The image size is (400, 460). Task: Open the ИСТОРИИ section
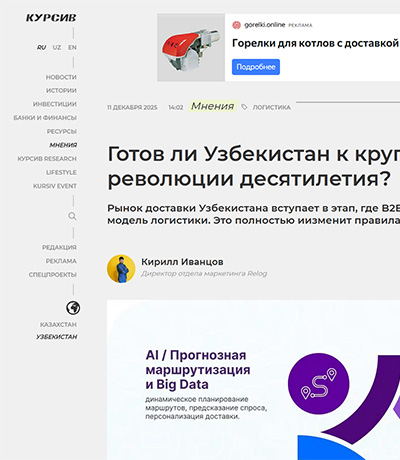coord(61,91)
